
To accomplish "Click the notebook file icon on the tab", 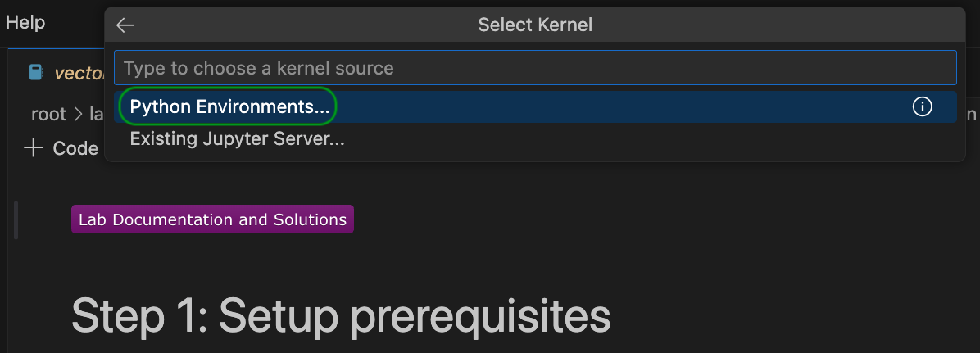I will pos(36,73).
